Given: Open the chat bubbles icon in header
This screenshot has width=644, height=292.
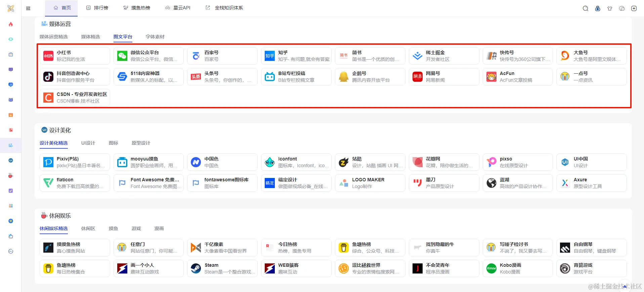Looking at the screenshot, I should pyautogui.click(x=622, y=8).
